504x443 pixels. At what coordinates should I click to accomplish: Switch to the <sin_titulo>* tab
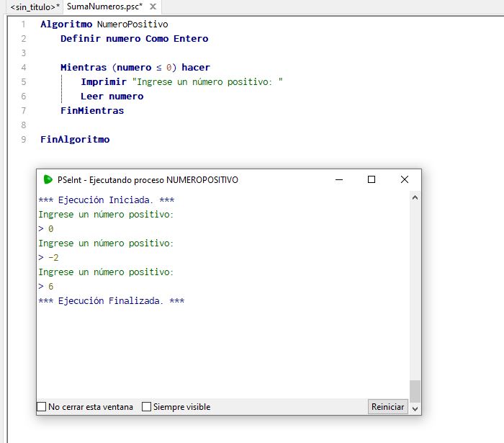tap(35, 6)
